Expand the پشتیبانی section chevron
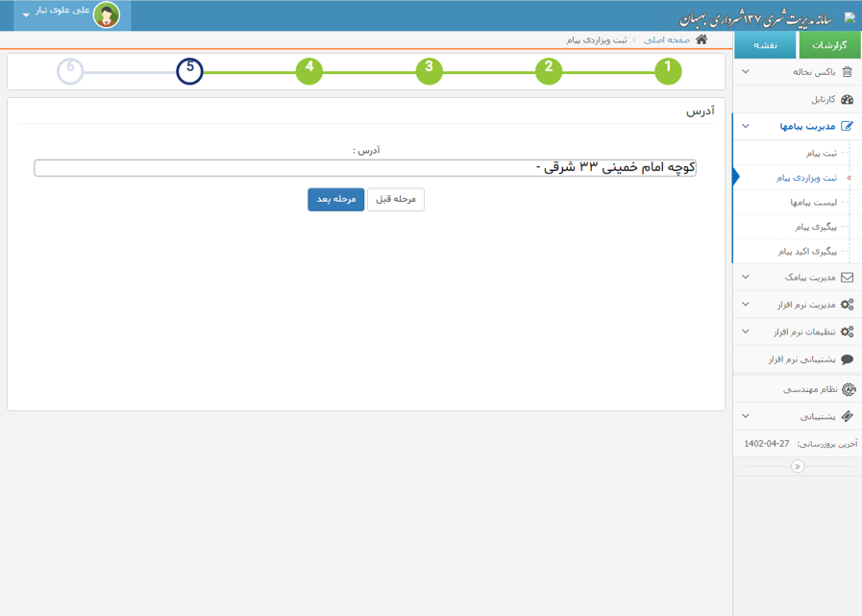Image resolution: width=862 pixels, height=616 pixels. (x=746, y=416)
